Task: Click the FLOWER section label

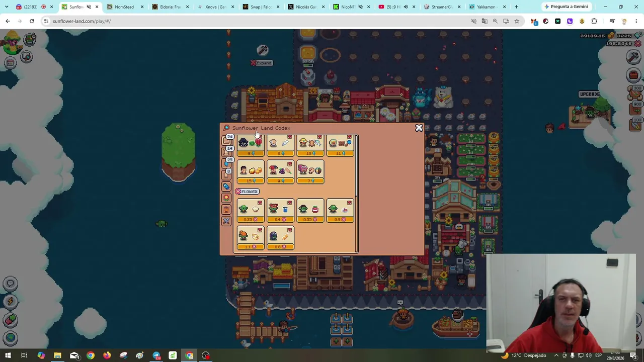Action: [247, 192]
